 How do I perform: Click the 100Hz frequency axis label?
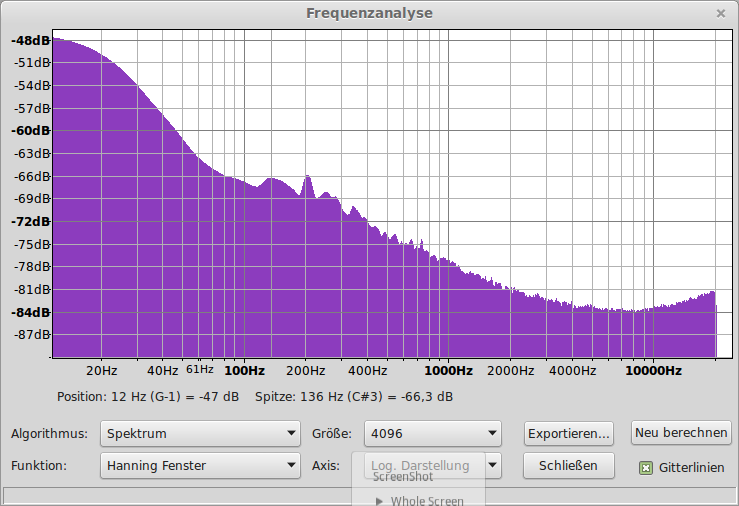pos(244,371)
